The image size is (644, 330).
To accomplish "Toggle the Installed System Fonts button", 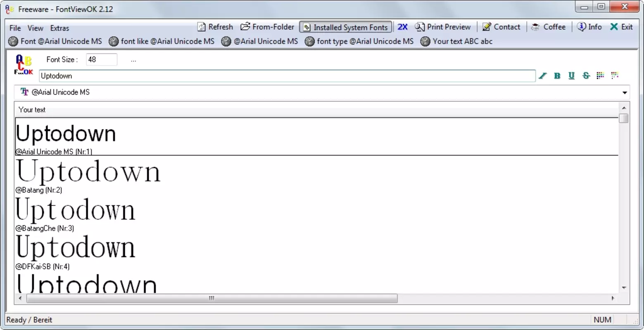I will pyautogui.click(x=346, y=27).
